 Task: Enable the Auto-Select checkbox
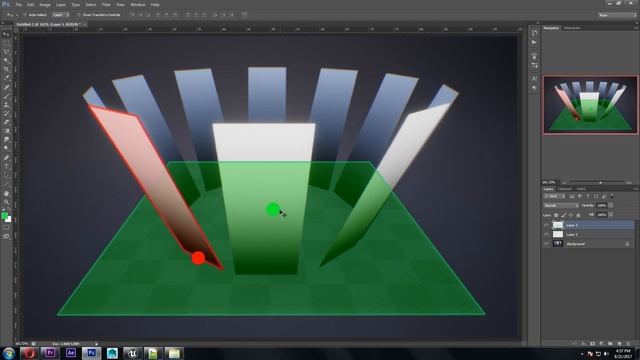click(x=25, y=15)
